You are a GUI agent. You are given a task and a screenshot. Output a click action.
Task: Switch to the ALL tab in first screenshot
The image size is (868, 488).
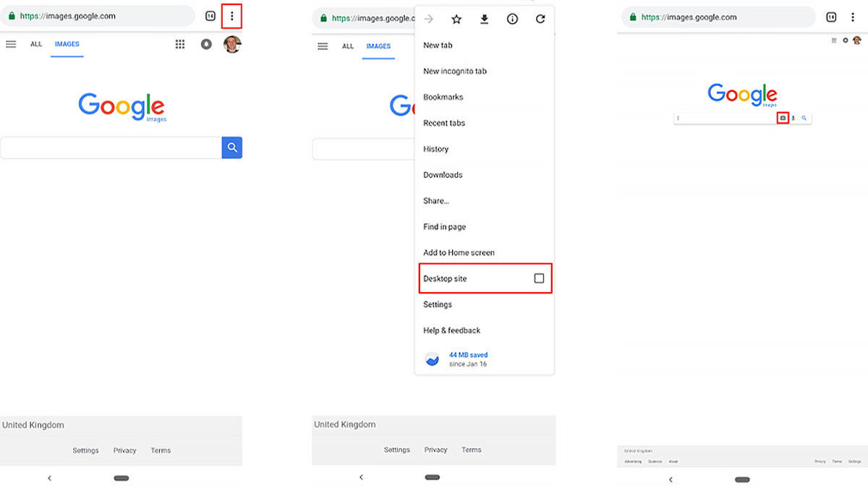[36, 44]
